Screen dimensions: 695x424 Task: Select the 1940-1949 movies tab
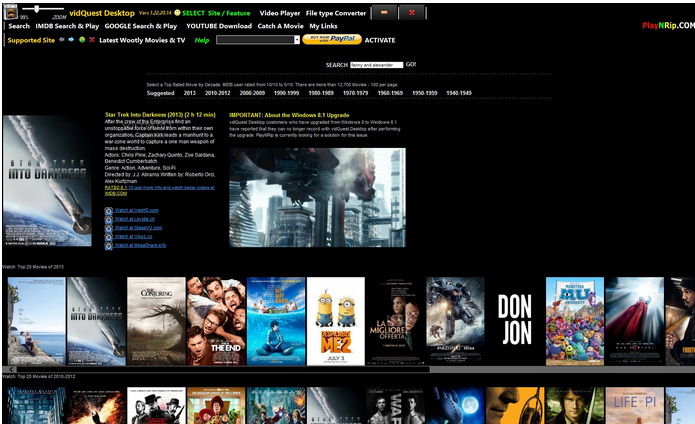pos(459,93)
